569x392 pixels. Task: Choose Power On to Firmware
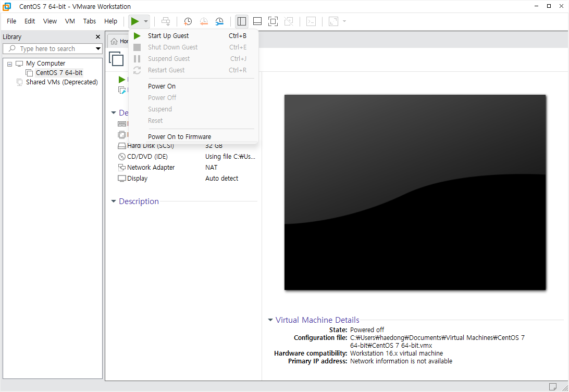[193, 137]
